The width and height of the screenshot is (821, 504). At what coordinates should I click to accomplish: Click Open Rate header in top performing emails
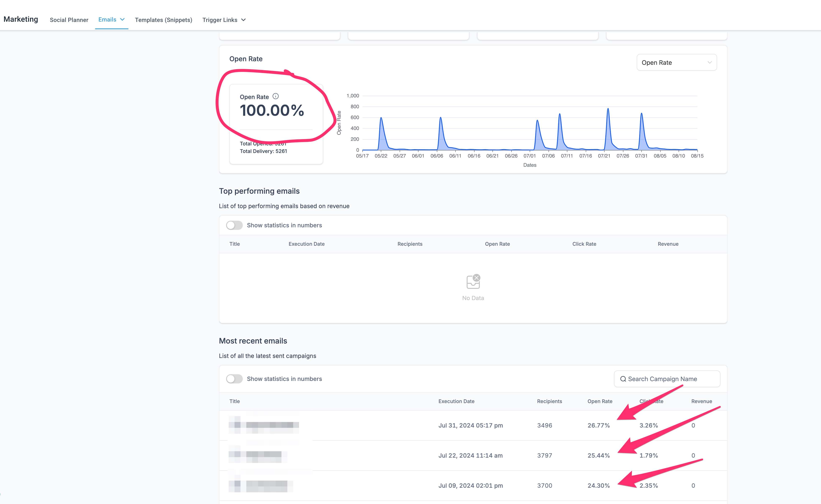click(497, 244)
